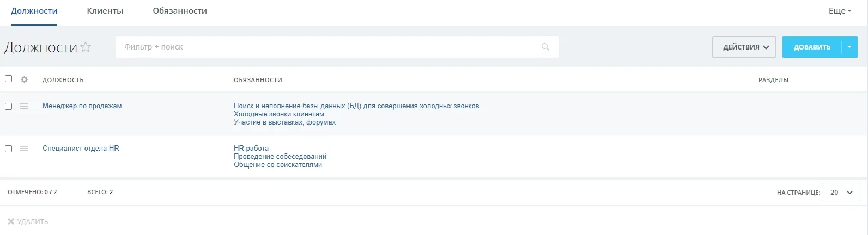Open the Специалист отдела HR position link
Viewport: 868px width, 235px height.
click(81, 149)
